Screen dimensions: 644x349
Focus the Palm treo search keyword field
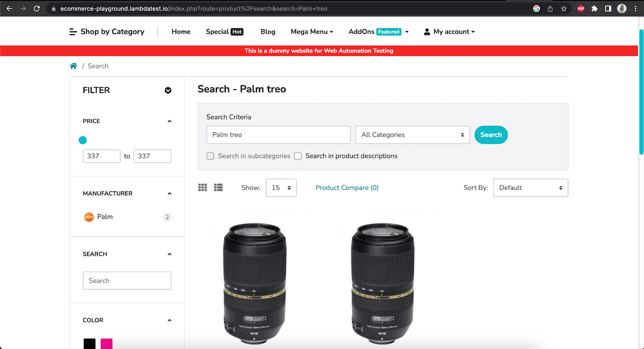pyautogui.click(x=279, y=135)
